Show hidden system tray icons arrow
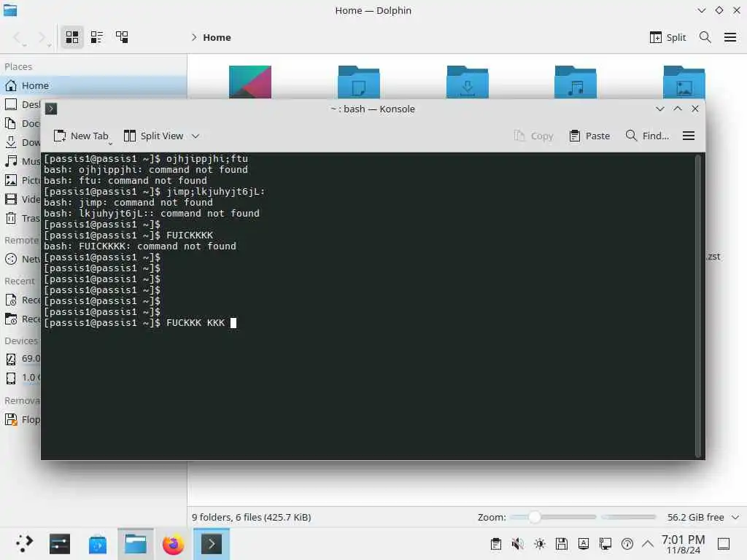Viewport: 747px width, 560px height. point(648,544)
